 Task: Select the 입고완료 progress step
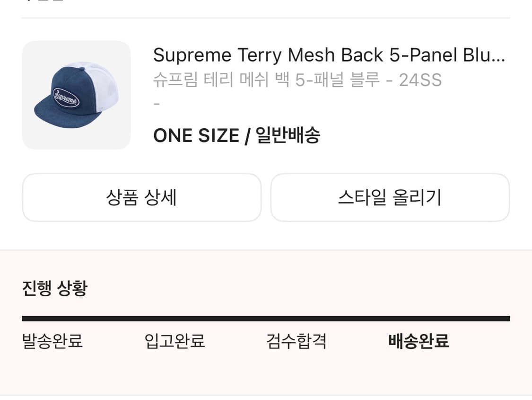coord(174,341)
